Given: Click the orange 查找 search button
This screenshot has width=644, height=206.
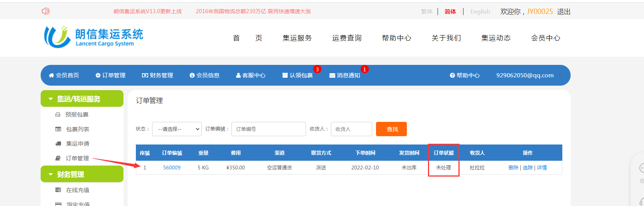Looking at the screenshot, I should pyautogui.click(x=391, y=129).
